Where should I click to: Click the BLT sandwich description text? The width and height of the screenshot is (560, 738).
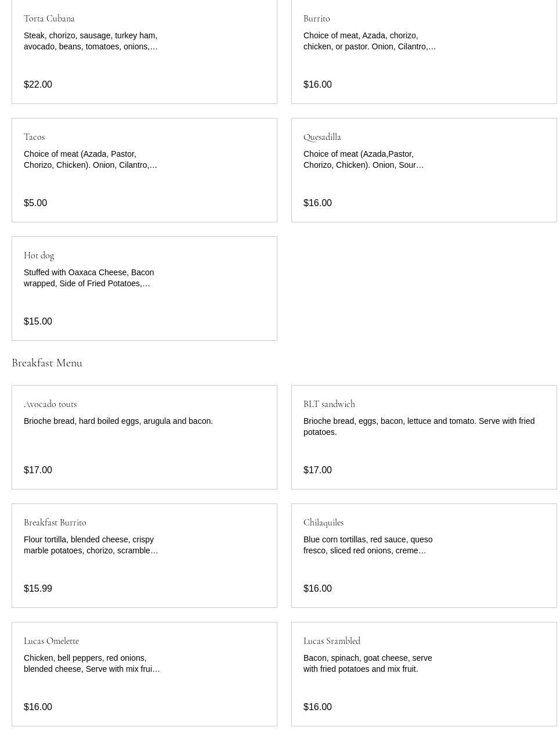pos(418,427)
